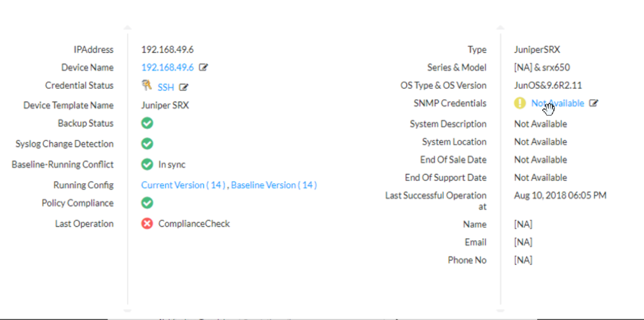
Task: Click the In sync status text
Action: 172,164
